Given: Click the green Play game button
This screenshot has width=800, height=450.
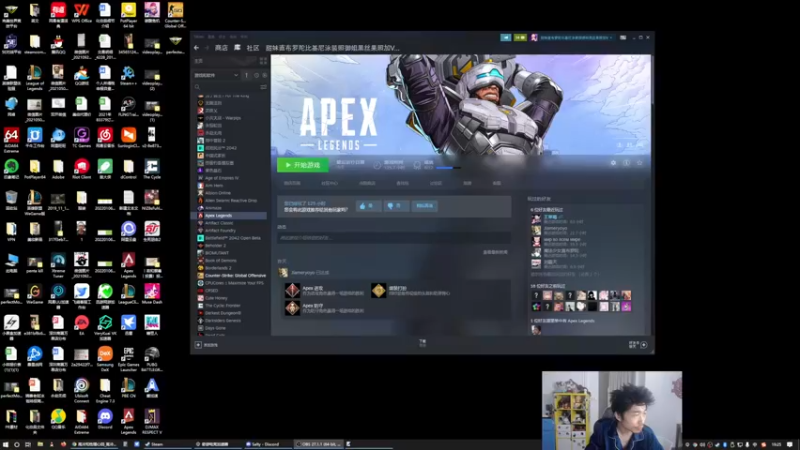Looking at the screenshot, I should (303, 165).
